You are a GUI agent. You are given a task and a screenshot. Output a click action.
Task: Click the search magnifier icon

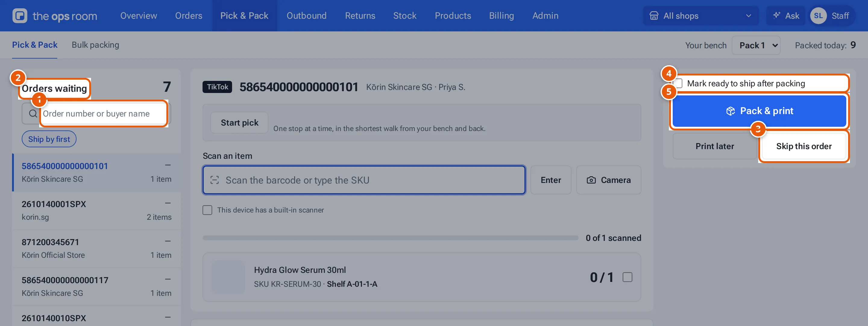click(33, 113)
